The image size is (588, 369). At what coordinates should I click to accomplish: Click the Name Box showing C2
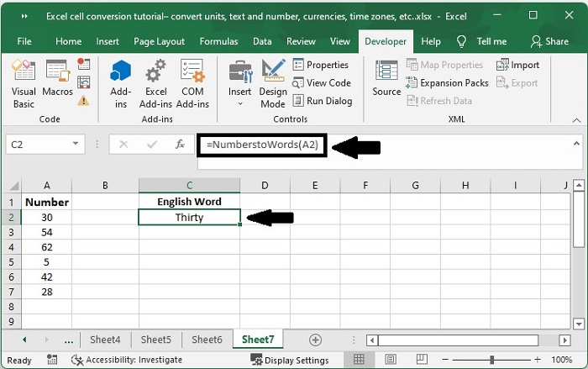coord(38,145)
